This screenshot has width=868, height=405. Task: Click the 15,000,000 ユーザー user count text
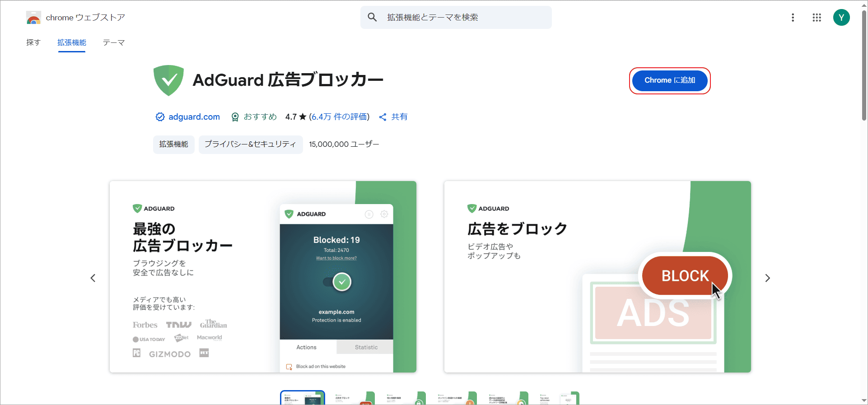344,144
